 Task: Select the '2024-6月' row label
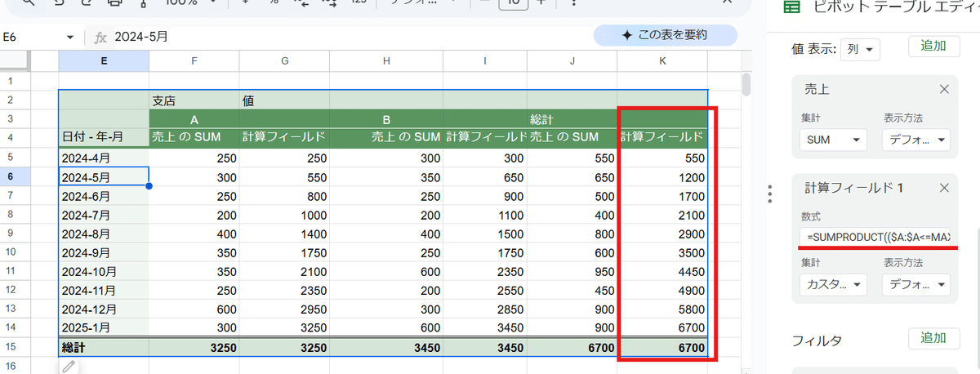point(104,195)
